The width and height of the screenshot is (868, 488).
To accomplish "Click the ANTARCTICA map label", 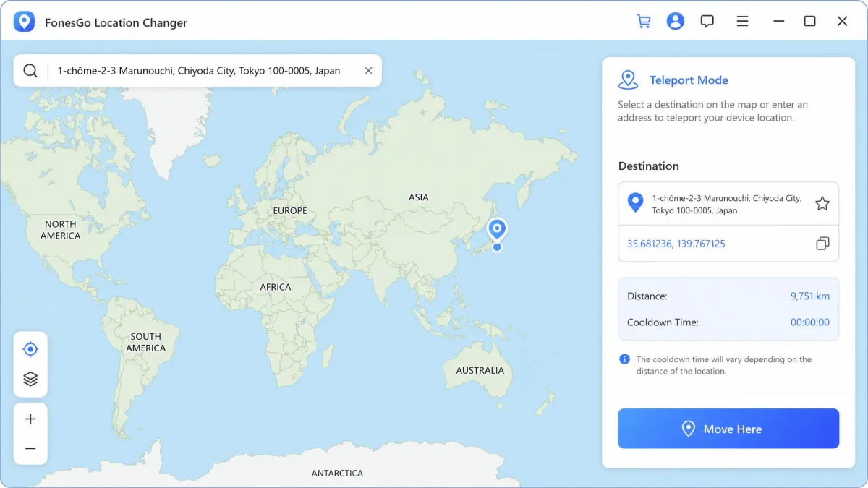I will (x=337, y=473).
